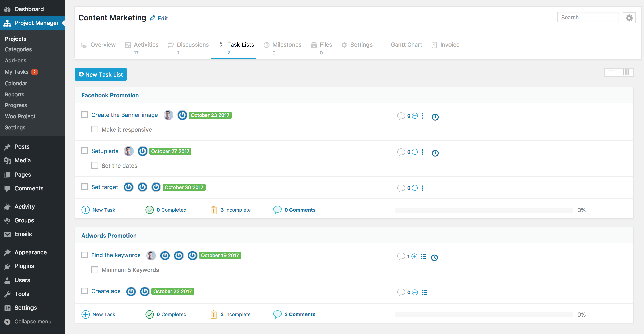Screen dimensions: 644x334
Task: Tick the Make it responsive subtask
Action: pos(95,129)
